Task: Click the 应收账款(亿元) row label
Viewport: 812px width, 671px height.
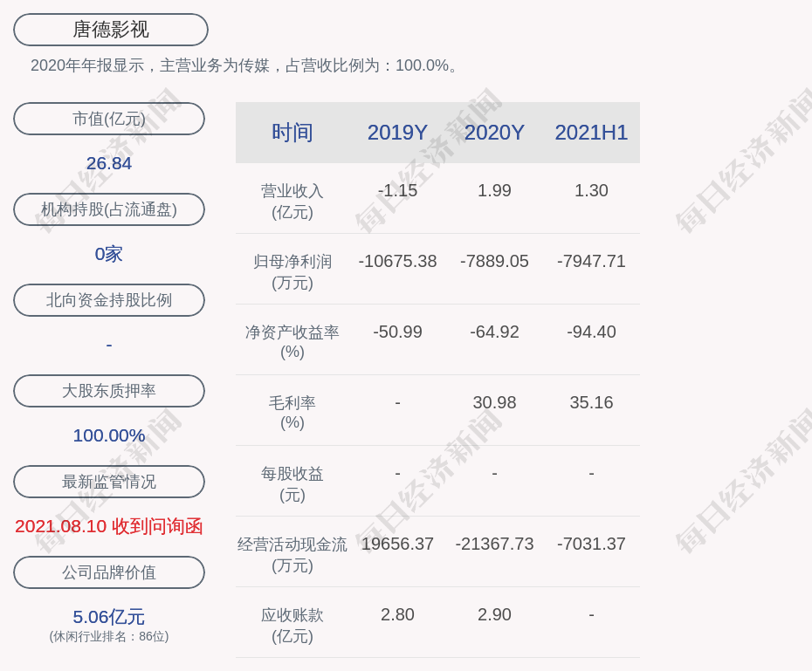Action: [292, 626]
